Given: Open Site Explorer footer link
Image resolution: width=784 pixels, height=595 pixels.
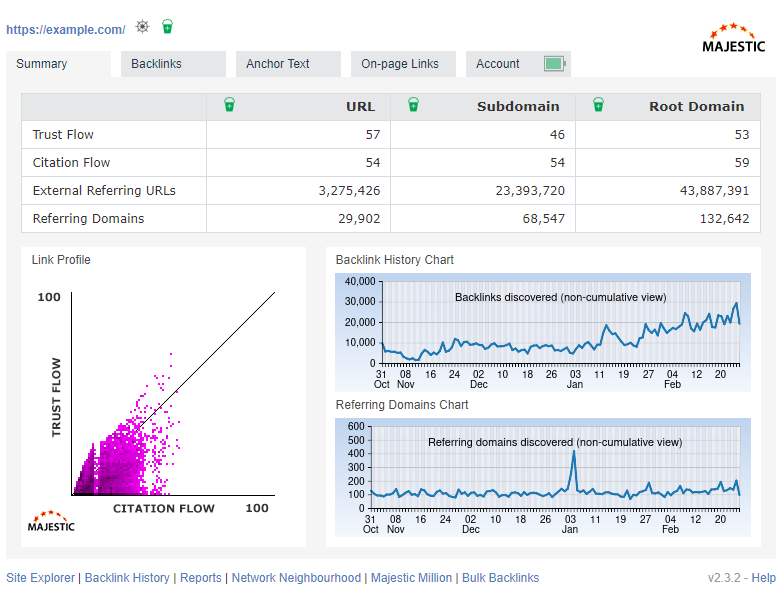Looking at the screenshot, I should (40, 578).
